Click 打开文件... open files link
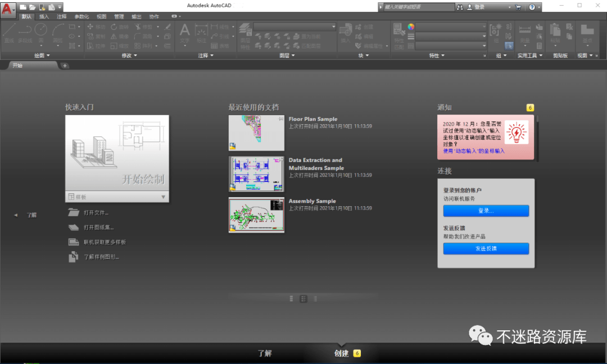Screen dimensions: 607x364 click(96, 213)
